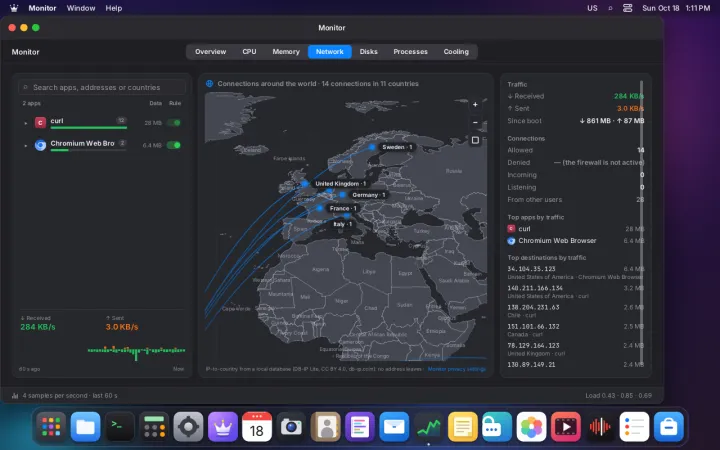The image size is (720, 450).
Task: Toggle the curl network rule switch
Action: (x=174, y=123)
